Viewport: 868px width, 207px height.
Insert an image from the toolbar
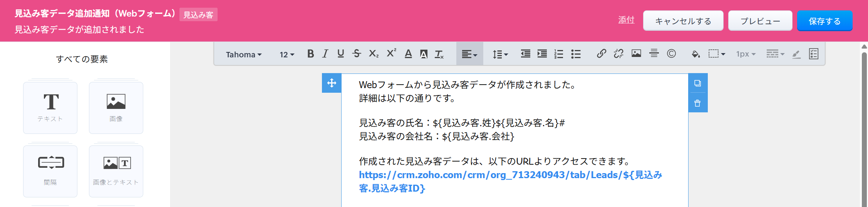pos(636,54)
